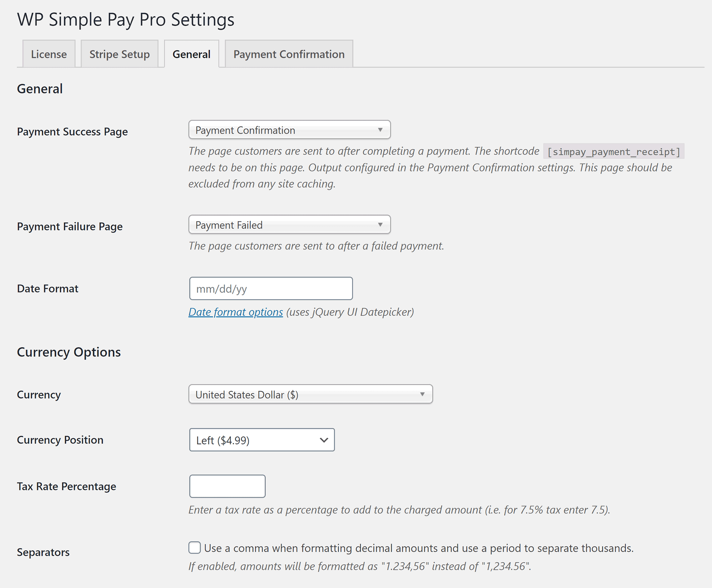Click the Currency Options heading
The image size is (712, 588).
point(69,352)
